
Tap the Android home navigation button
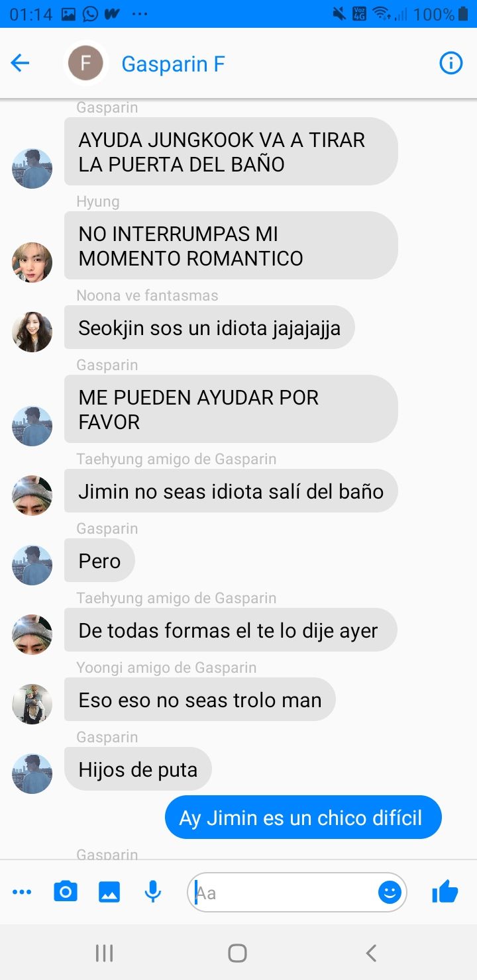(237, 953)
